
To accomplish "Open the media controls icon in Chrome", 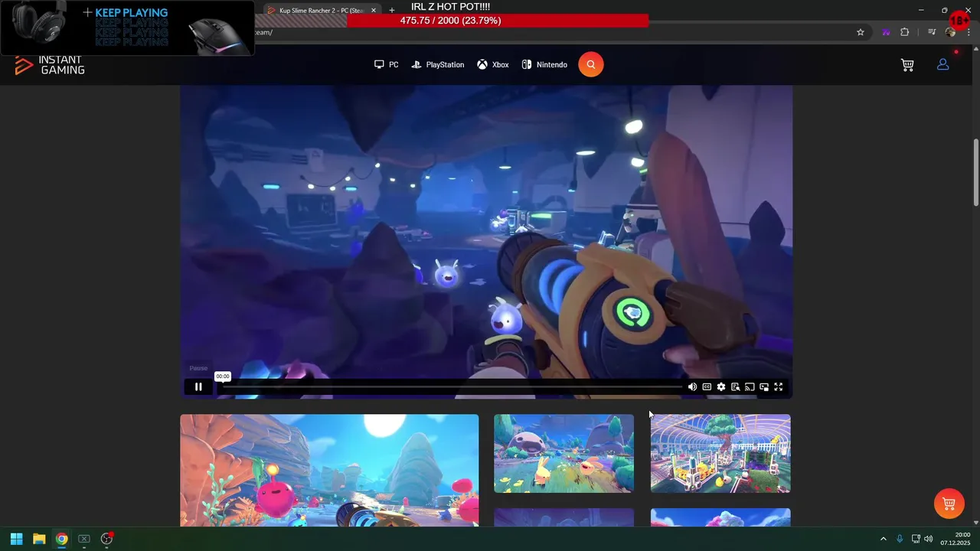I will 932,32.
